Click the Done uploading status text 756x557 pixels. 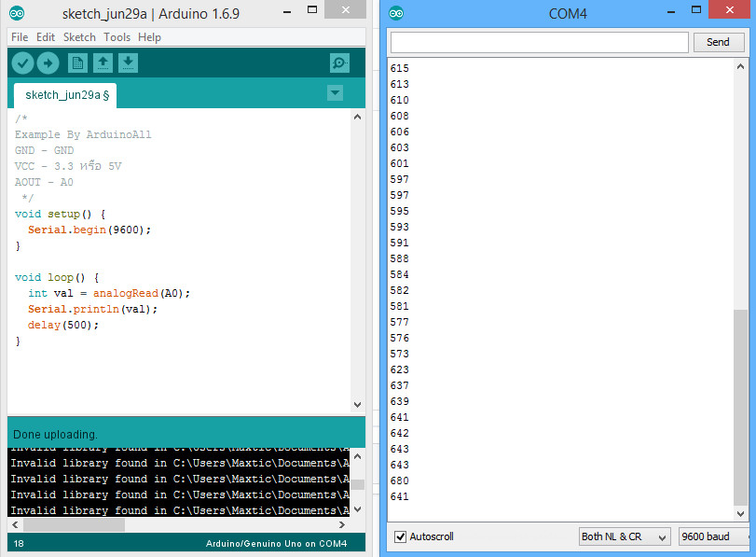[55, 435]
